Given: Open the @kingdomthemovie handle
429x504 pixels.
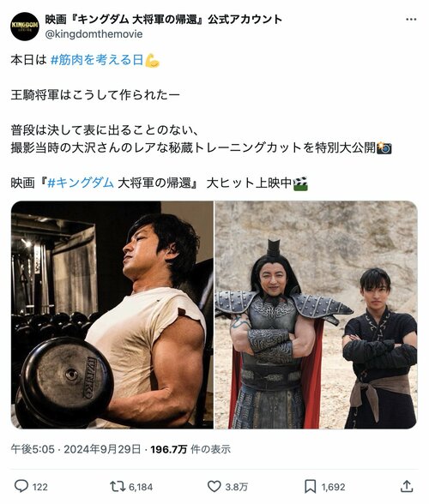Looking at the screenshot, I should coord(94,34).
